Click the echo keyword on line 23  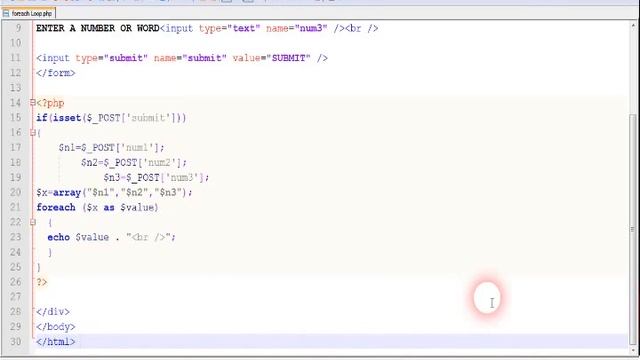pyautogui.click(x=58, y=237)
